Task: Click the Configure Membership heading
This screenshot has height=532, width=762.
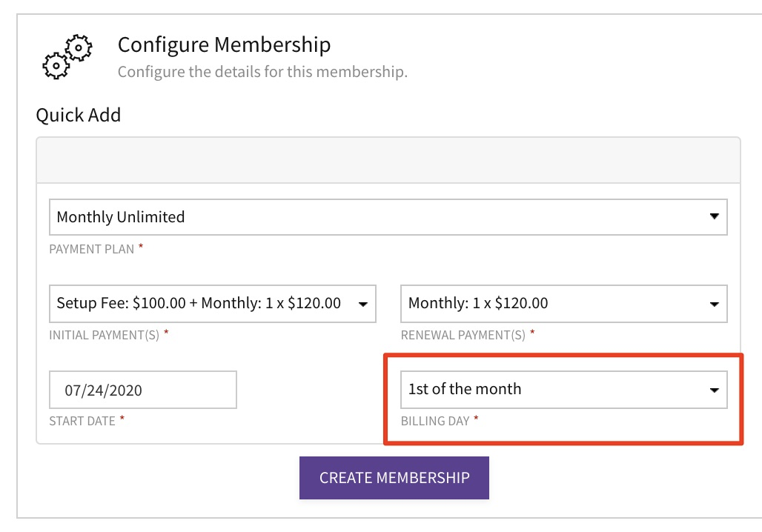Action: coord(224,44)
